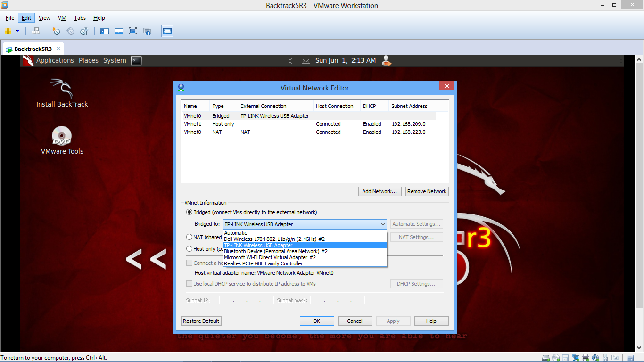Screen dimensions: 644x362
Task: Click the mail envelope icon in BackTrack panel
Action: pos(306,61)
